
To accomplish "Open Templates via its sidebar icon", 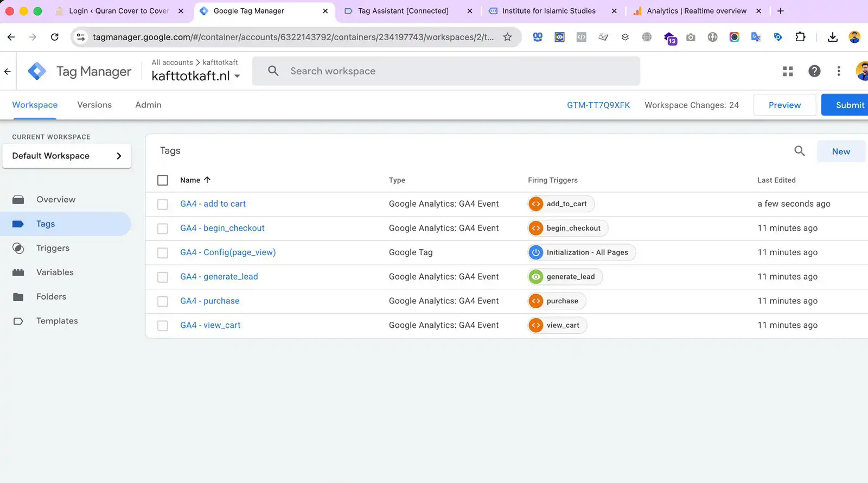I will point(18,321).
